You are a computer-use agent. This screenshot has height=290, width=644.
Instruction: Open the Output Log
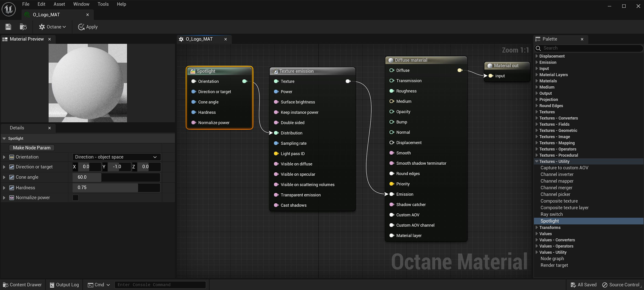click(64, 285)
